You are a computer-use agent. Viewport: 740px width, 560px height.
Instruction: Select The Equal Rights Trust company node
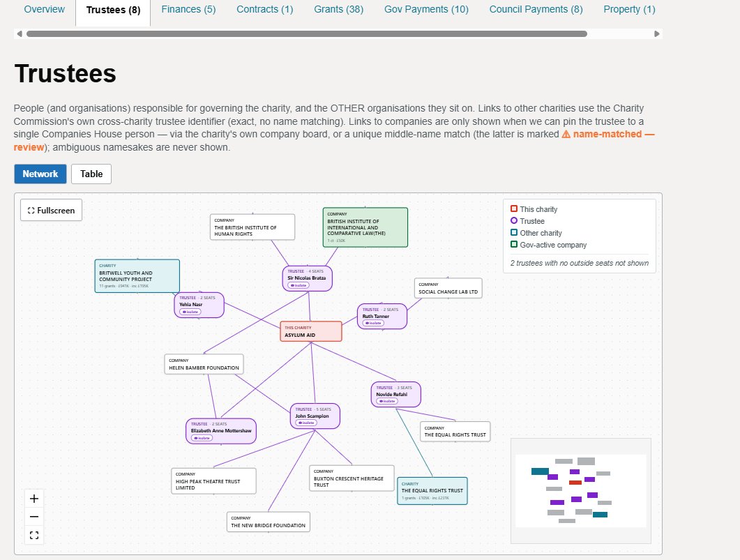click(x=455, y=432)
